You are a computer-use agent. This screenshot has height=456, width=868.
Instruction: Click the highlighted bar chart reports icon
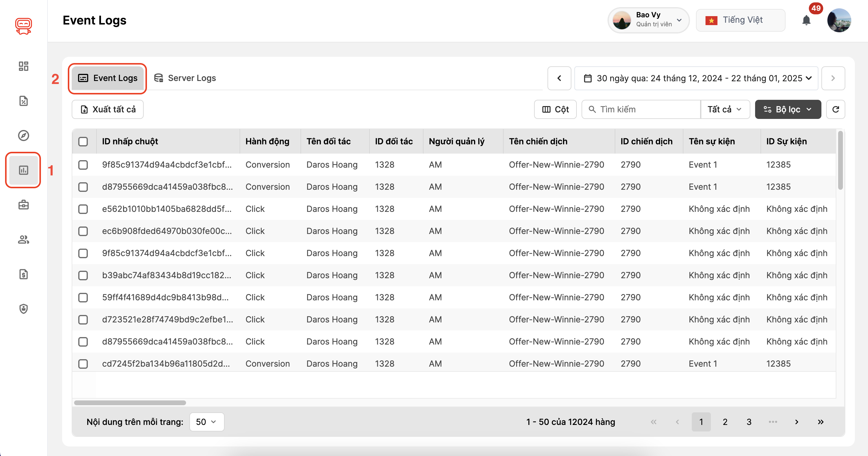point(23,170)
